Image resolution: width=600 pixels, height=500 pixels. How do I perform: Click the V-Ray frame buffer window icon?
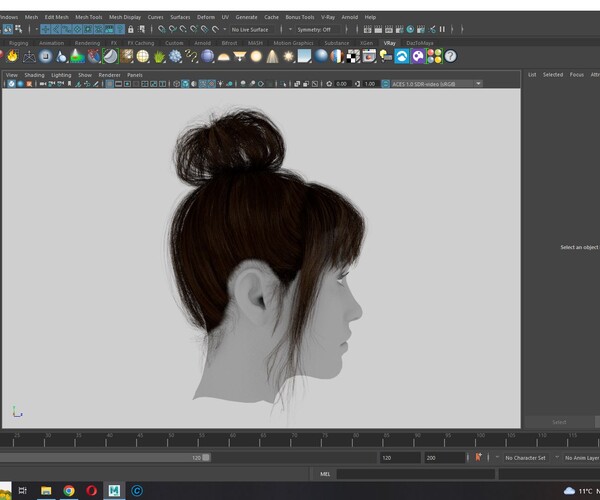369,57
